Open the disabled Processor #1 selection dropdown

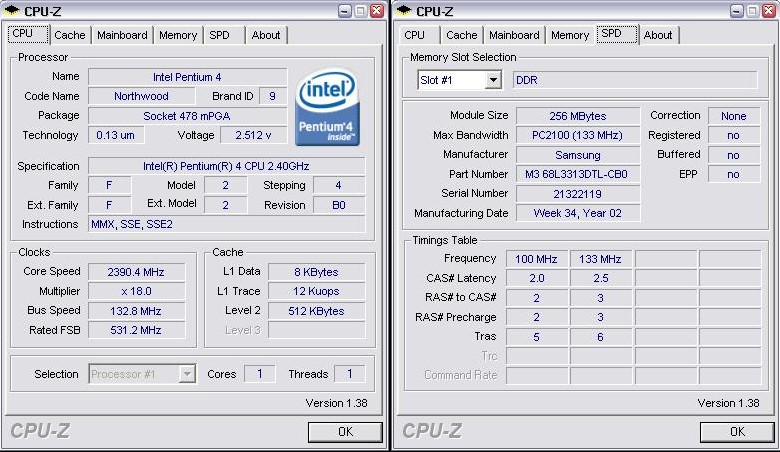click(187, 374)
